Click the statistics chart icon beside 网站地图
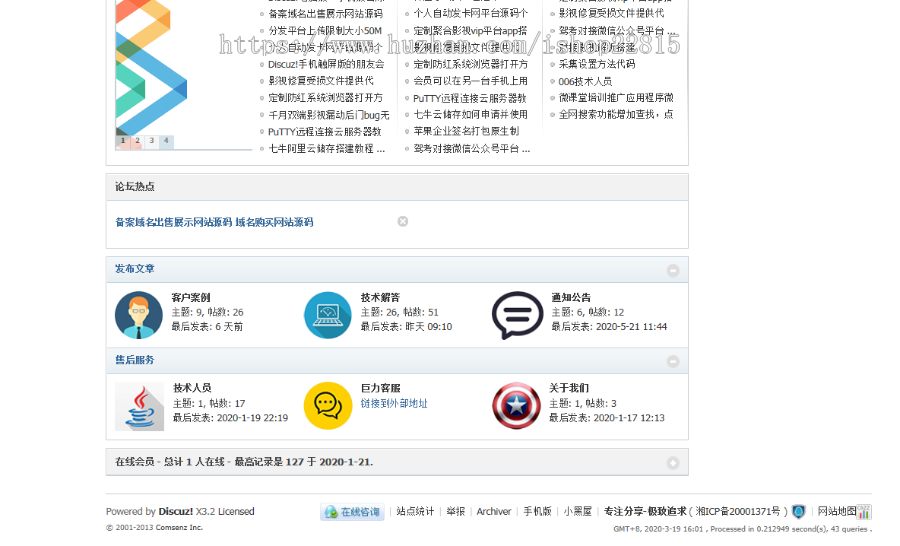 [x=864, y=511]
